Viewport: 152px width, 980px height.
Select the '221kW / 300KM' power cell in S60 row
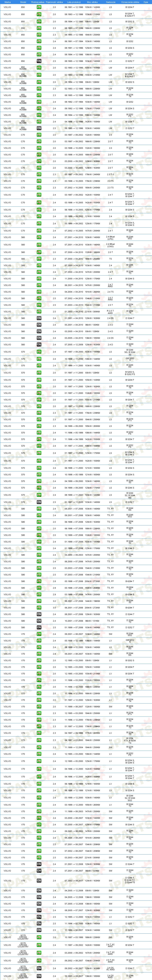tap(92, 312)
